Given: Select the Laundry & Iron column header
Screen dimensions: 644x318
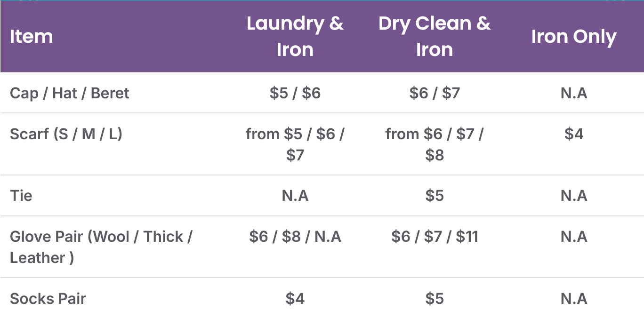Looking at the screenshot, I should [295, 37].
